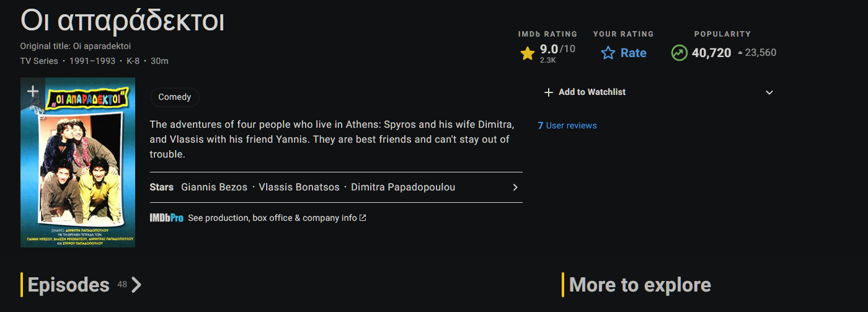Open the 7 User reviews link
The width and height of the screenshot is (868, 312).
tap(567, 125)
